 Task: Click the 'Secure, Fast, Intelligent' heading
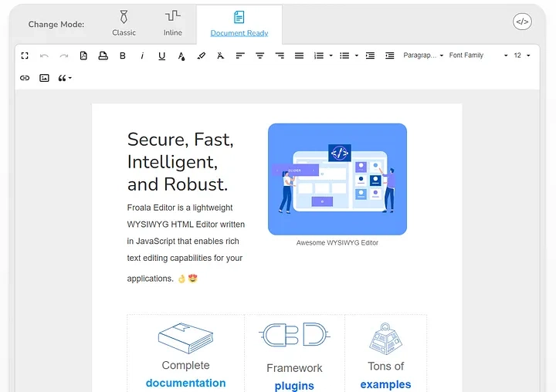[180, 161]
